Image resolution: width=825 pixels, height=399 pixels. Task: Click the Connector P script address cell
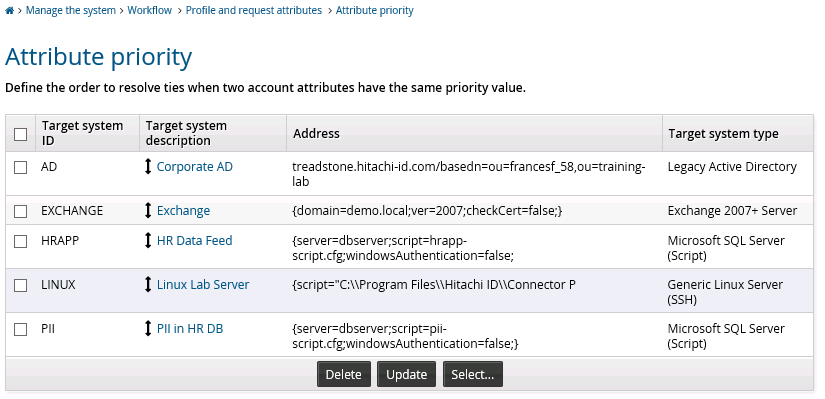(475, 292)
